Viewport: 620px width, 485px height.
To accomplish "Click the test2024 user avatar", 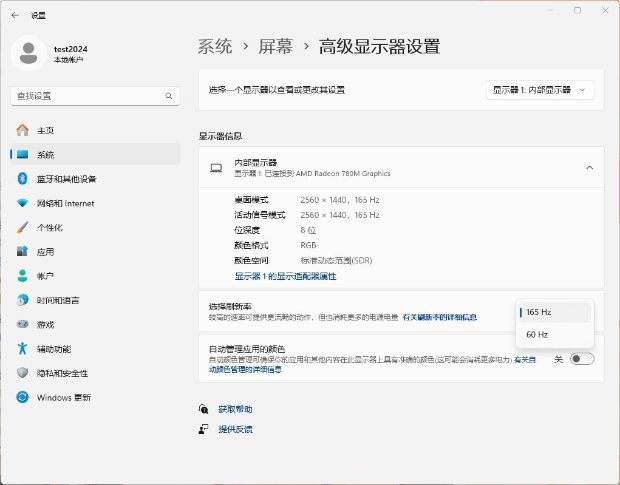I will click(28, 53).
